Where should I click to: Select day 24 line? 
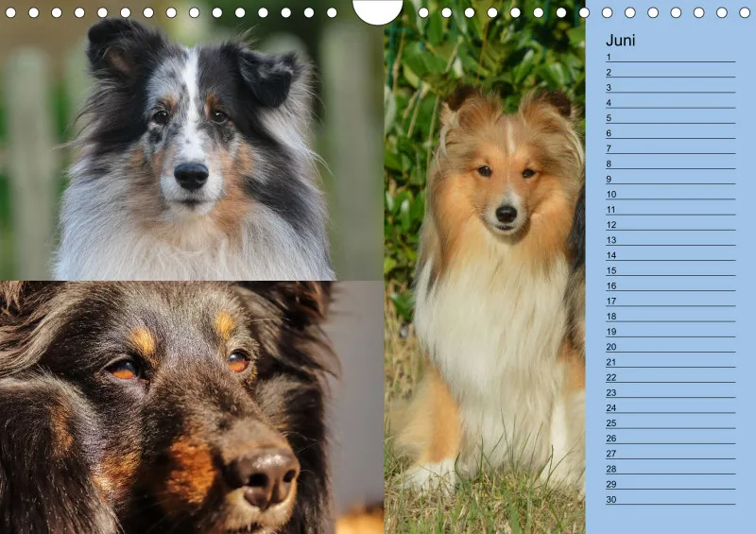coord(670,407)
